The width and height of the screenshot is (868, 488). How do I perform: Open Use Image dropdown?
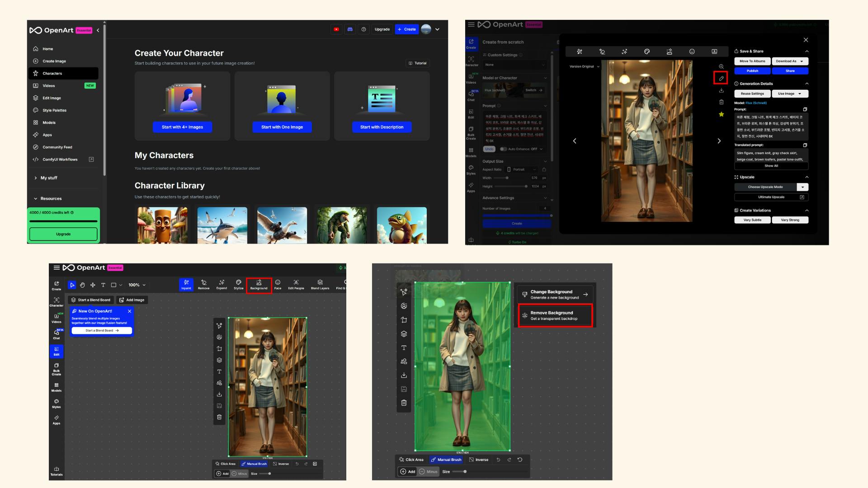(x=790, y=94)
